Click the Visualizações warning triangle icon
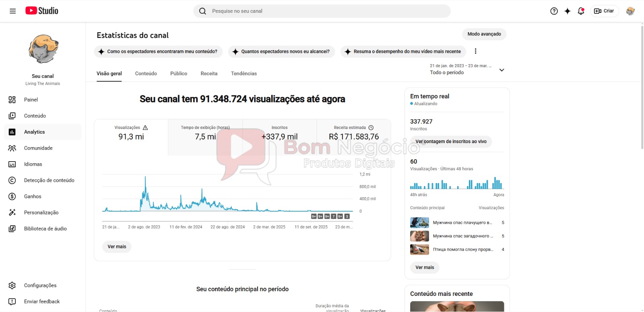Viewport: 644px width, 312px height. tap(145, 128)
